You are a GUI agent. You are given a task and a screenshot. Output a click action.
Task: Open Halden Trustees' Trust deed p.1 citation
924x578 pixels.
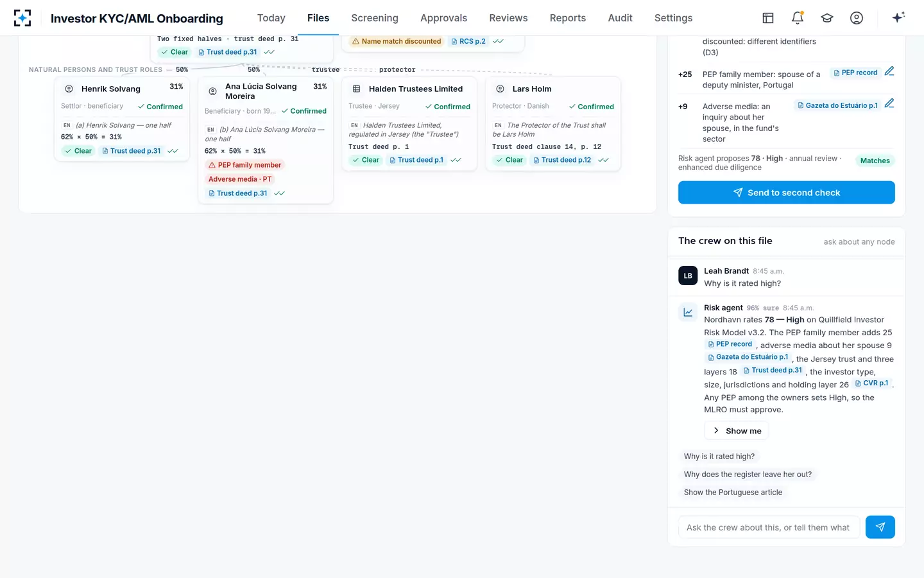(417, 160)
